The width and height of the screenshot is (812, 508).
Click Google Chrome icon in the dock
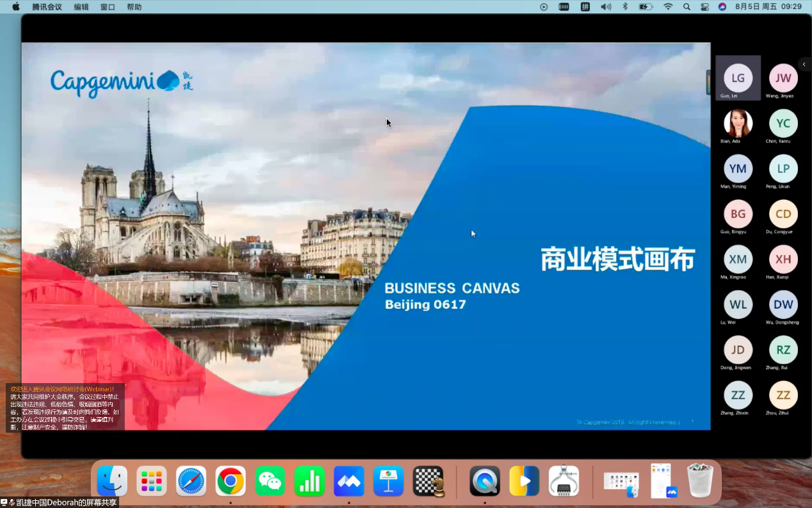click(231, 481)
